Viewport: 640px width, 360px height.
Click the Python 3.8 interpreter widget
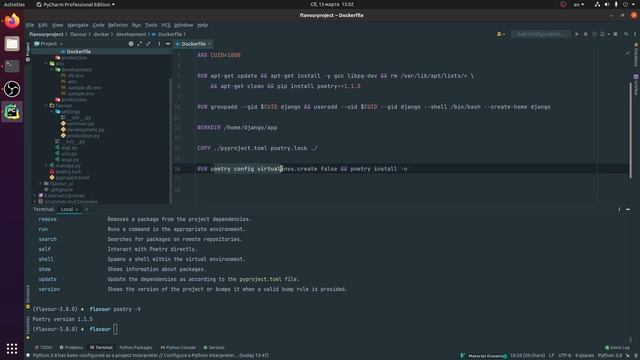click(x=610, y=356)
